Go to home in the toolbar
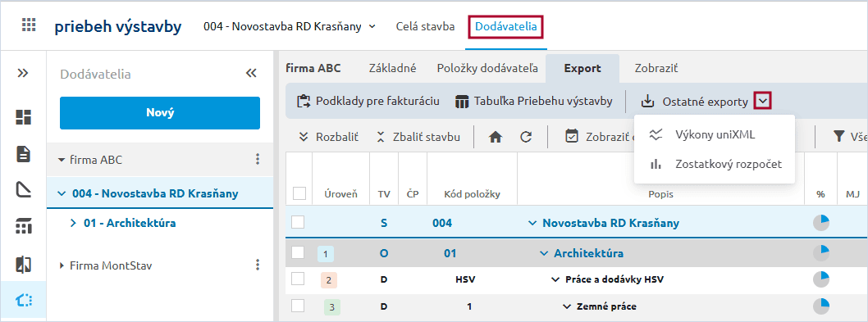This screenshot has height=322, width=868. tap(496, 137)
